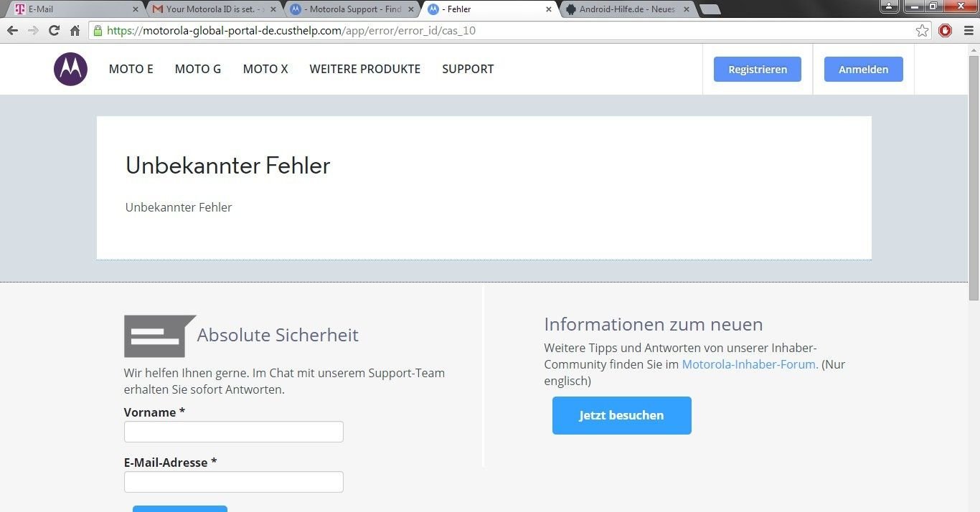
Task: Open the browser home page icon
Action: click(75, 31)
